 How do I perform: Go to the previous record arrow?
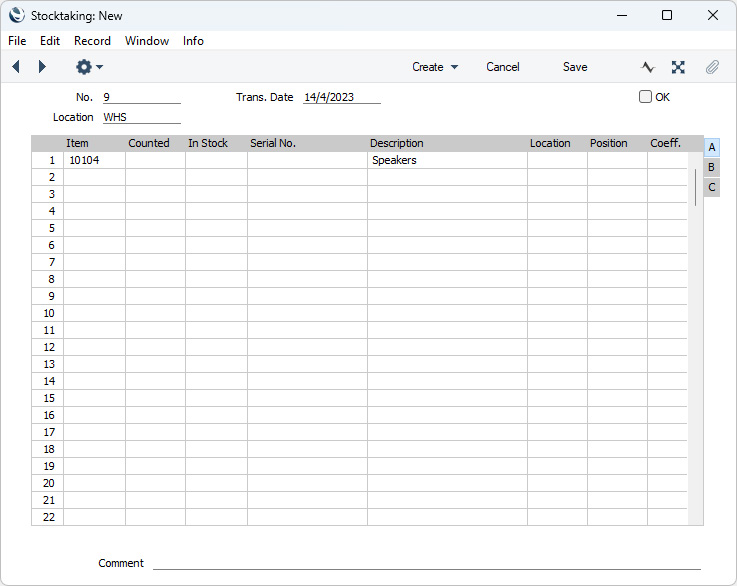[16, 67]
